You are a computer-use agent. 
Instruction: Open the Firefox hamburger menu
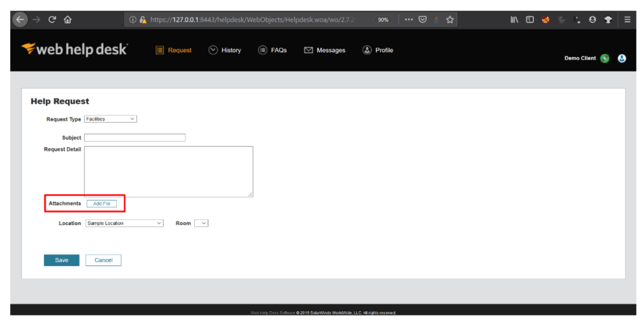tap(627, 19)
